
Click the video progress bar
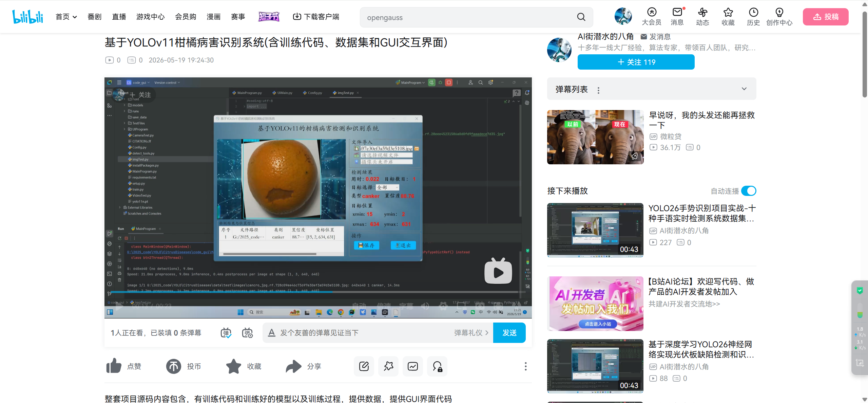tap(318, 292)
